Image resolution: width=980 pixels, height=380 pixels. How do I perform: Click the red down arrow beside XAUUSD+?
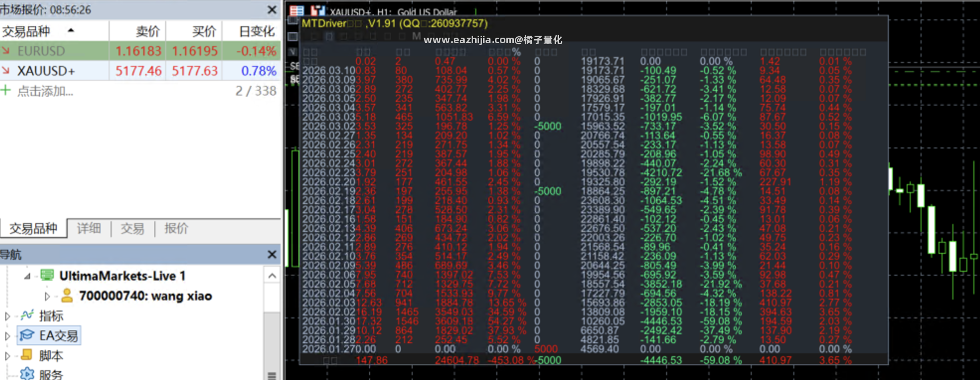point(6,70)
